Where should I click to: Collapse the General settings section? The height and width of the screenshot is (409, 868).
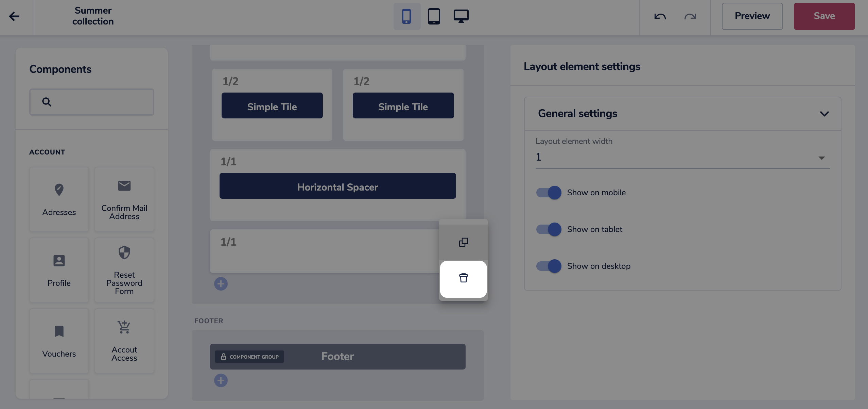click(x=824, y=114)
